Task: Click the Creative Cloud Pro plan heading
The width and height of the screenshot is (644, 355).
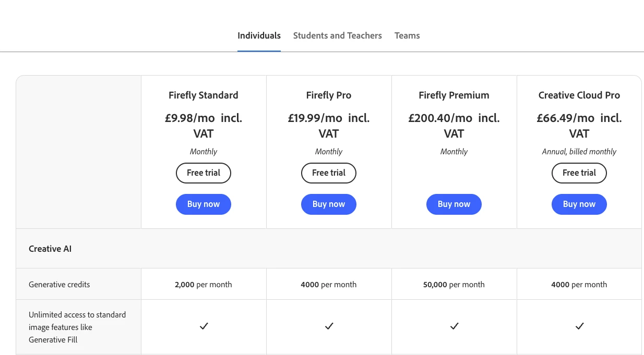Action: (x=579, y=95)
